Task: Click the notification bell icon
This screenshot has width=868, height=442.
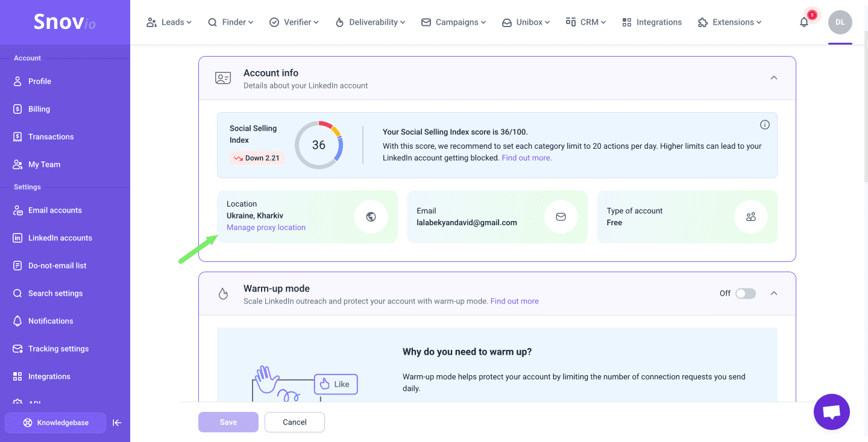Action: coord(804,22)
